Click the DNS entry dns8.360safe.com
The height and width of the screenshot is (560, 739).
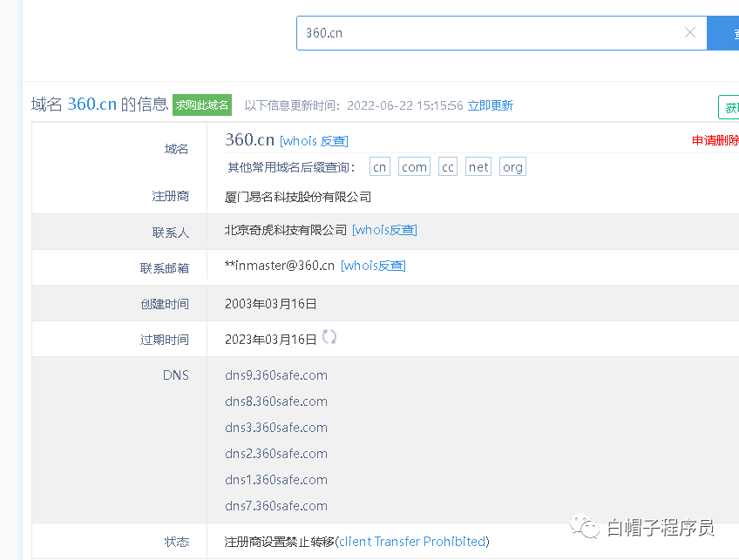tap(276, 401)
